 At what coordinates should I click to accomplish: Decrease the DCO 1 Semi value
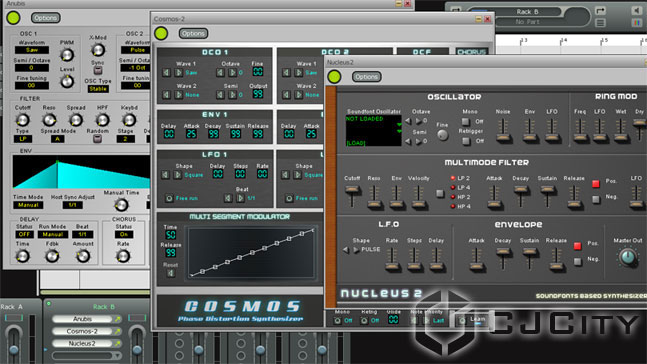pyautogui.click(x=220, y=95)
